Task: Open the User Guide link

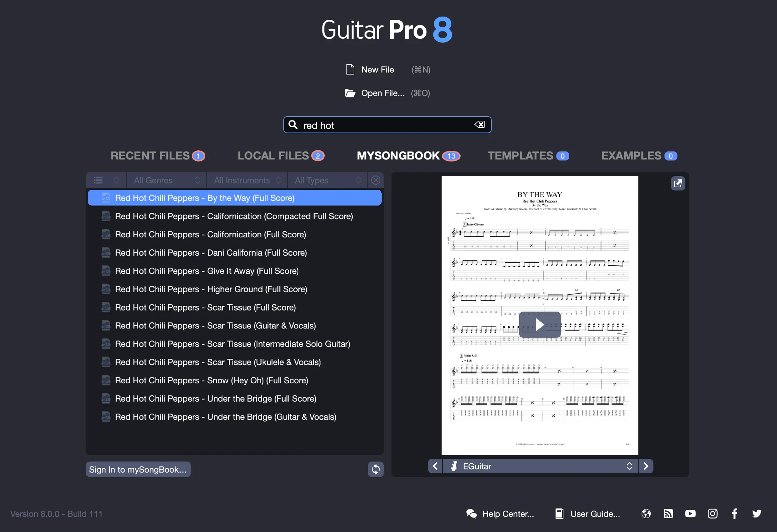Action: coord(595,514)
